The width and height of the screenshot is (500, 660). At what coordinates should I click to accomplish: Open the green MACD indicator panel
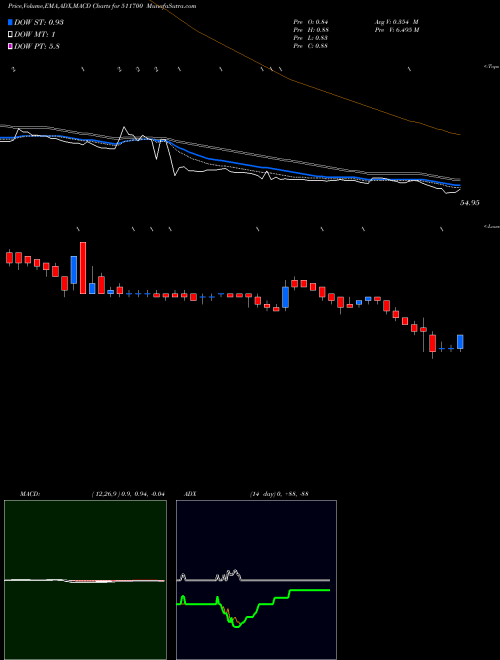click(x=85, y=580)
